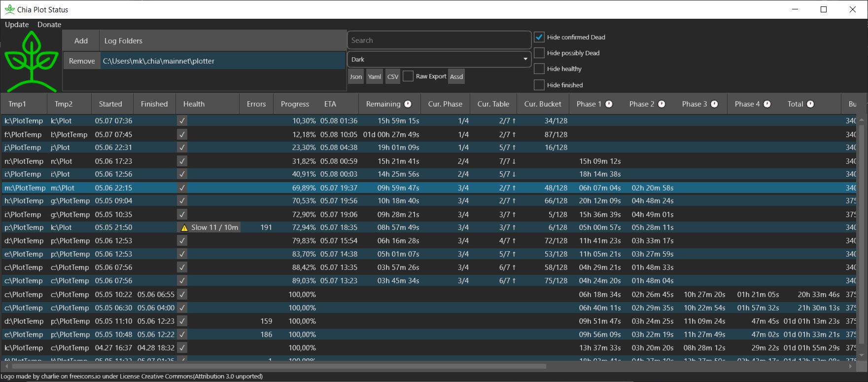The image size is (868, 382).
Task: Click Phase 2 time 05h 28m 11s
Action: (x=653, y=228)
